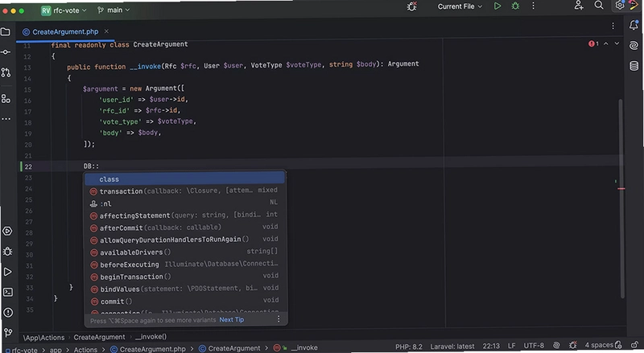644x353 pixels.
Task: Open the Current File run configuration dropdown
Action: (460, 6)
